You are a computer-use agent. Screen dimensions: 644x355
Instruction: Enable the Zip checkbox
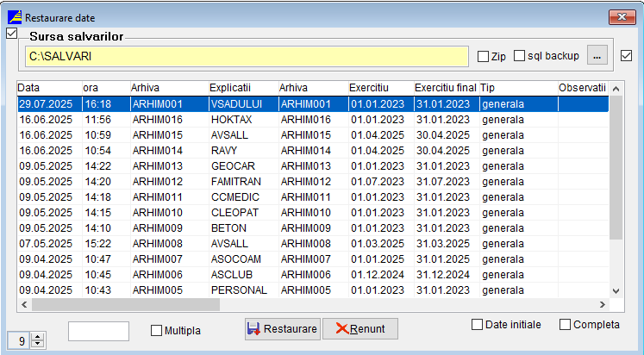coord(483,56)
